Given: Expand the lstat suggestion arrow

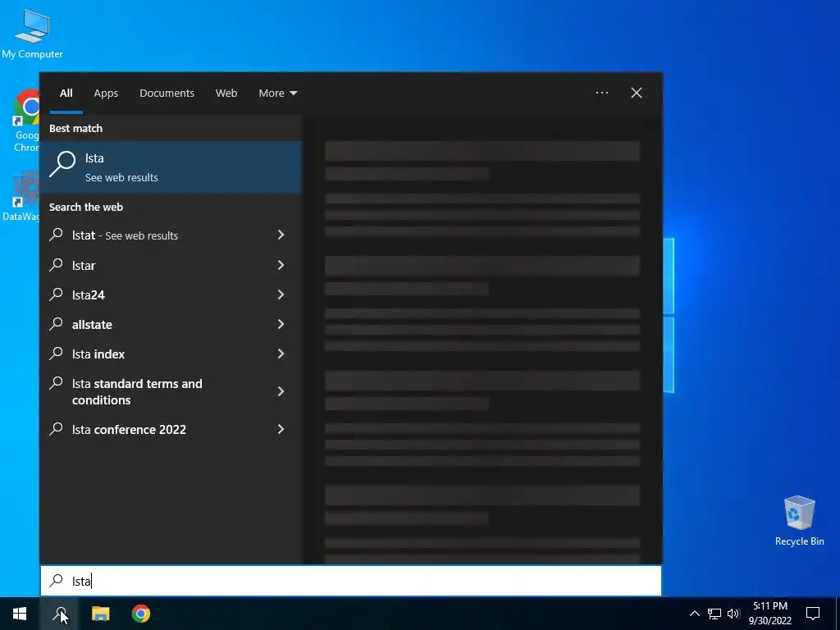Looking at the screenshot, I should [x=281, y=235].
